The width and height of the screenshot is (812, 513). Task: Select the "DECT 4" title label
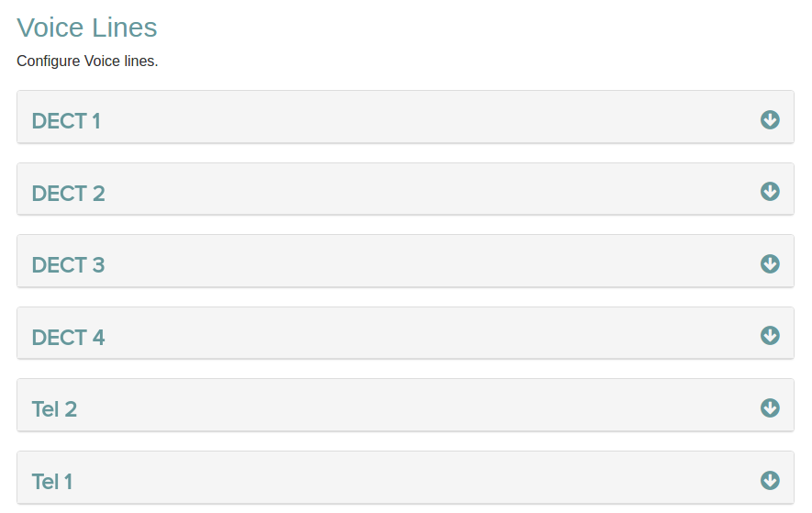point(68,338)
